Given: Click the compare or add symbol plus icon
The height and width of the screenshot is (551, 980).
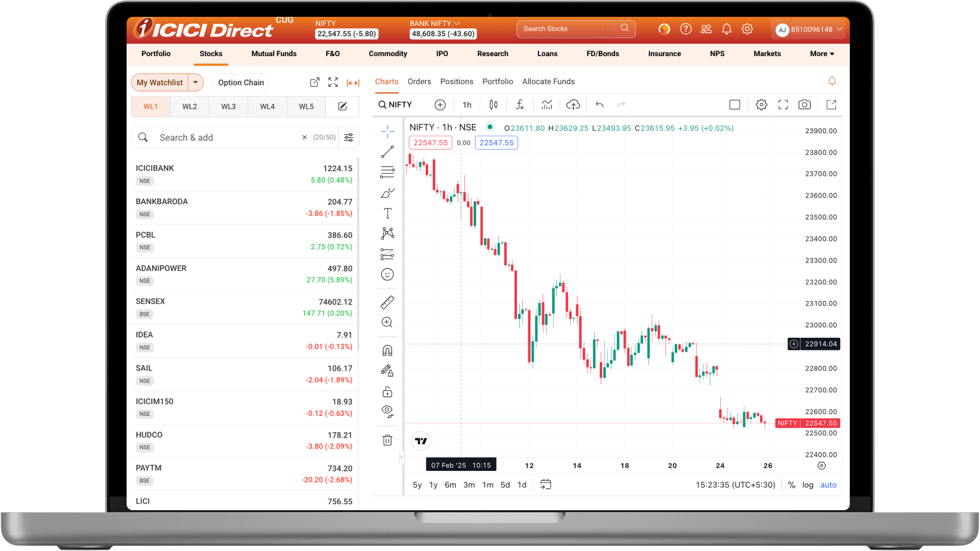Looking at the screenshot, I should click(x=440, y=105).
